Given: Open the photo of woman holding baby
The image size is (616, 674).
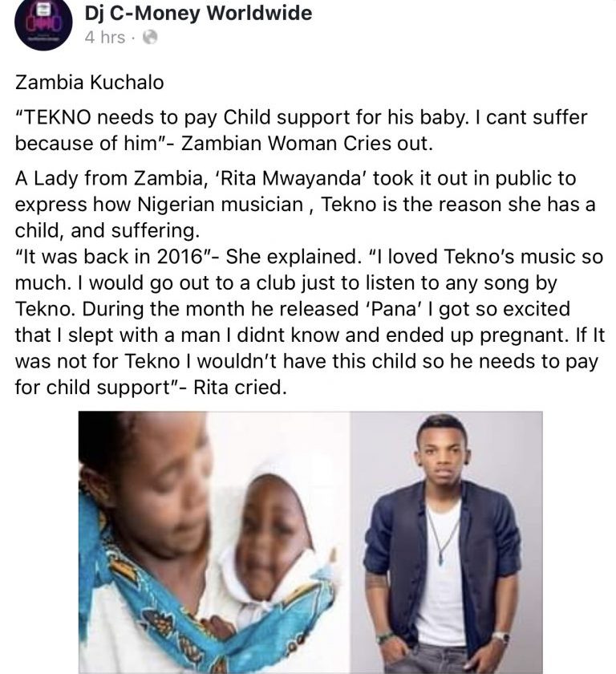Looking at the screenshot, I should tap(213, 542).
